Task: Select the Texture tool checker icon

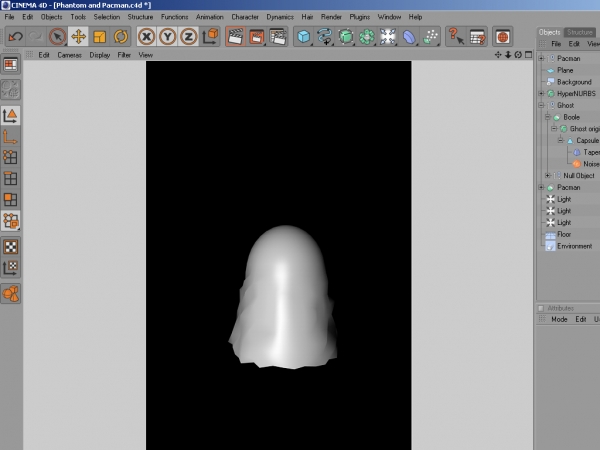Action: pos(10,247)
